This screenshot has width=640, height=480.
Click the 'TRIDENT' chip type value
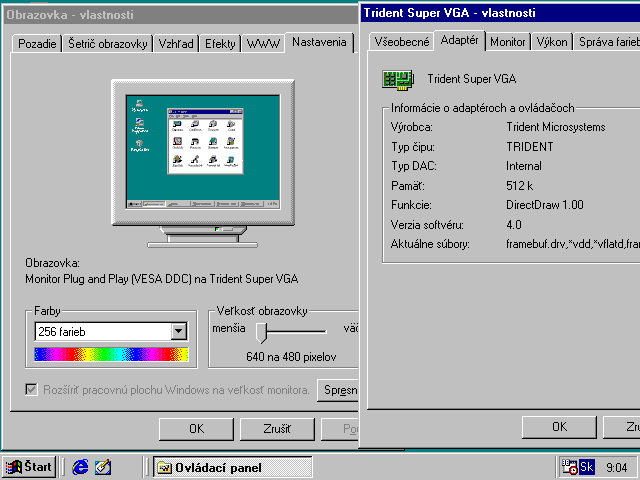530,147
